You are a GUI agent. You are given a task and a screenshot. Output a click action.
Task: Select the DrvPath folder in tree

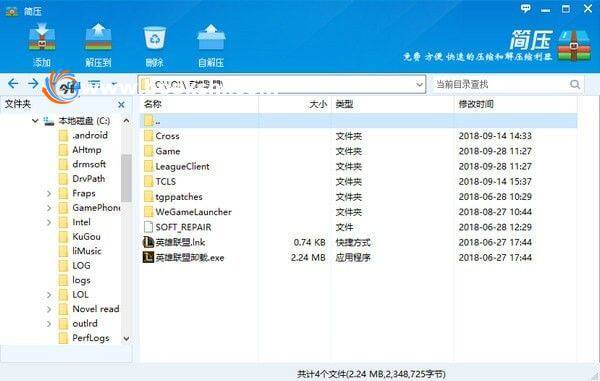(88, 179)
